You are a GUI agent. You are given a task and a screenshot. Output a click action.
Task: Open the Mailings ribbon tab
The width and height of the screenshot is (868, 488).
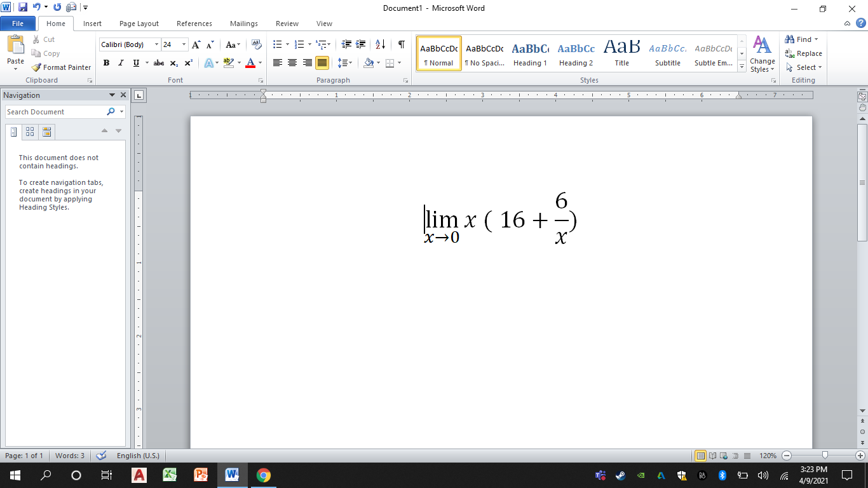[243, 24]
